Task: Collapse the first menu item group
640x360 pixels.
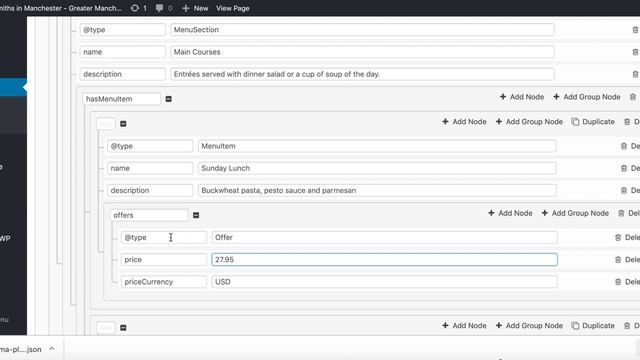Action: coord(123,124)
